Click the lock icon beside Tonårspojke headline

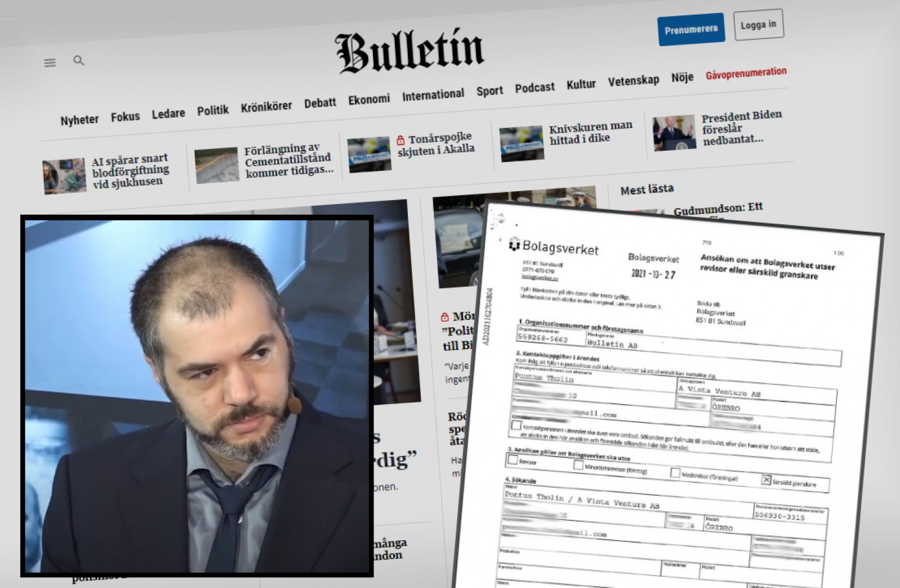400,139
